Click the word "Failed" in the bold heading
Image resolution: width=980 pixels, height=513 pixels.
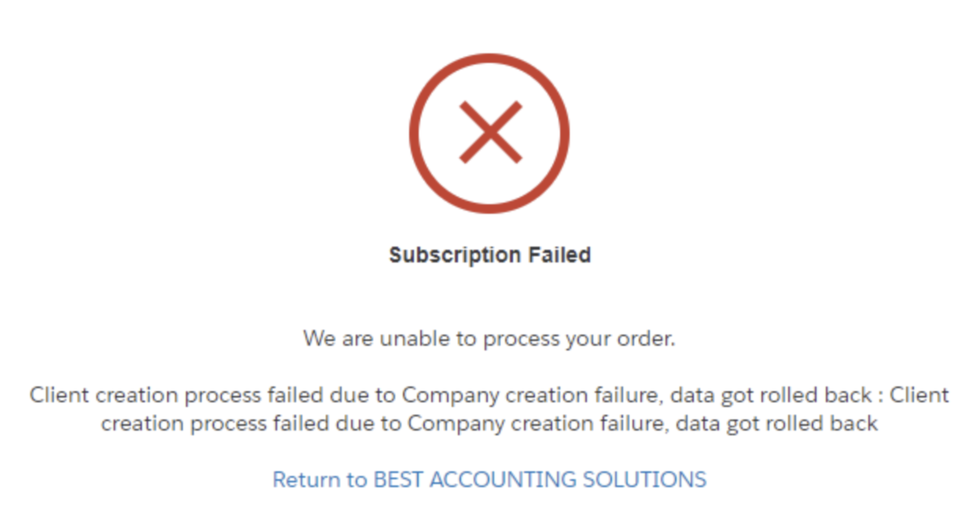(x=559, y=255)
